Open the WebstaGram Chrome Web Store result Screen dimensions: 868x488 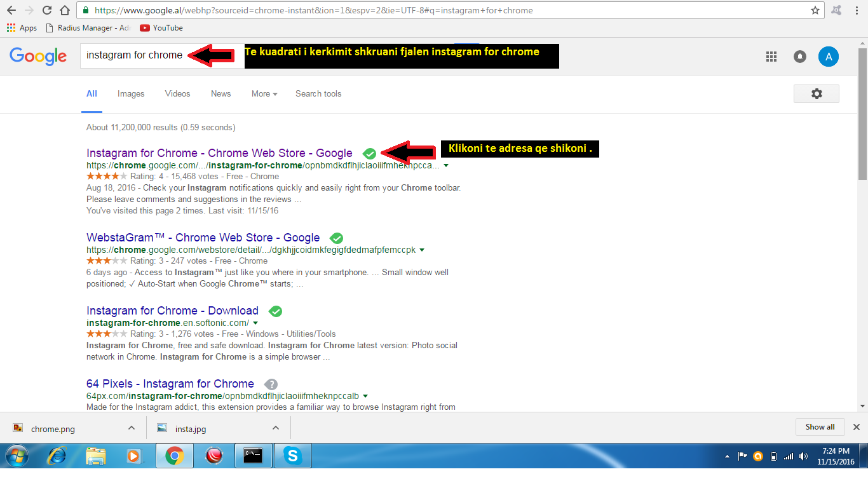click(x=203, y=238)
